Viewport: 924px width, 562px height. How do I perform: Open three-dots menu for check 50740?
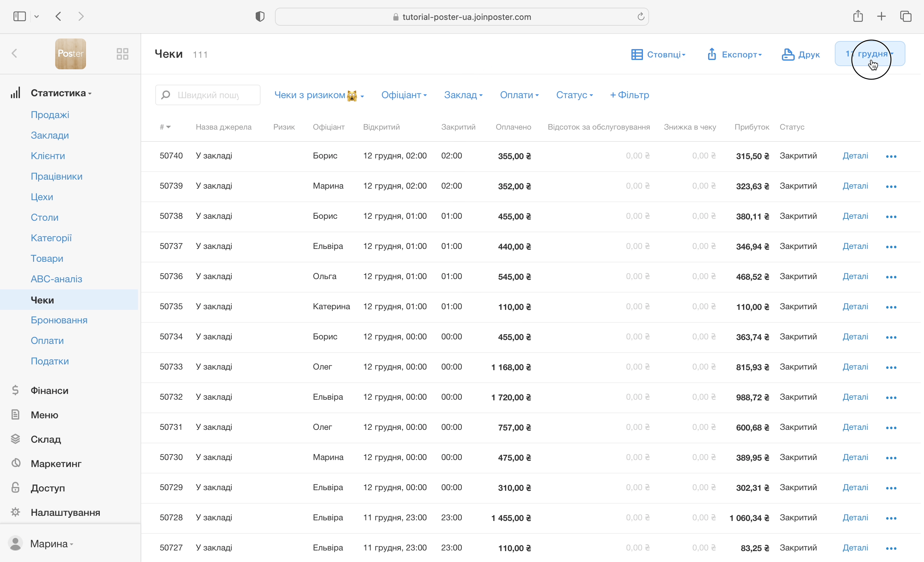(x=891, y=156)
